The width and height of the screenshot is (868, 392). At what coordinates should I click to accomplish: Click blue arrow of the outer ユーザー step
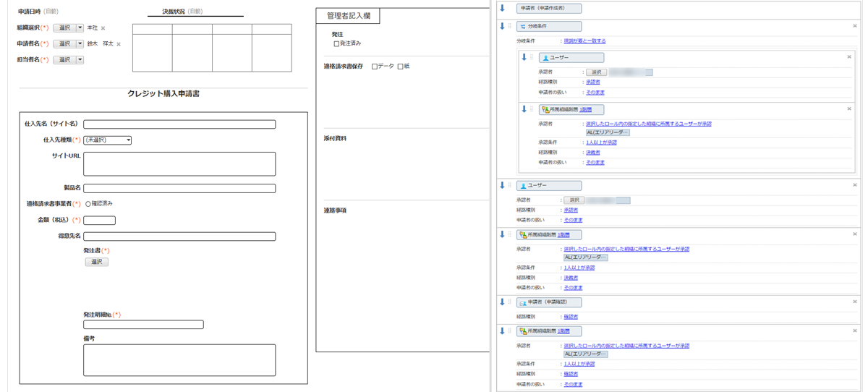[502, 185]
